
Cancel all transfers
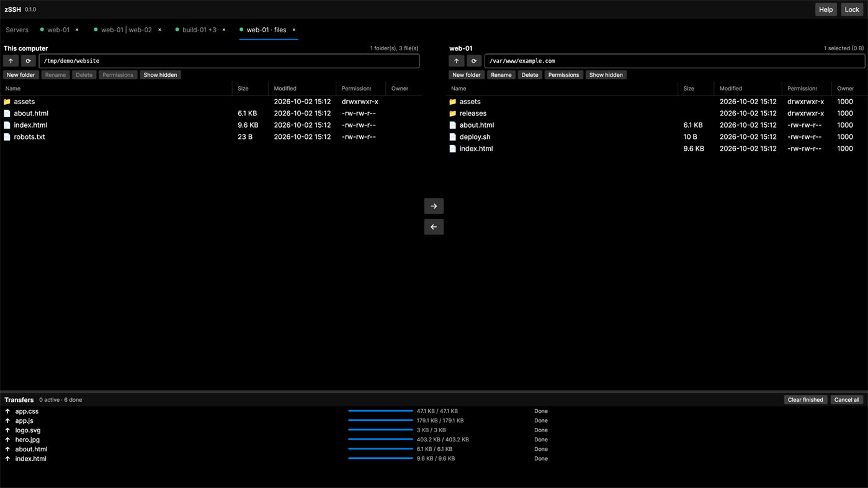click(x=847, y=400)
